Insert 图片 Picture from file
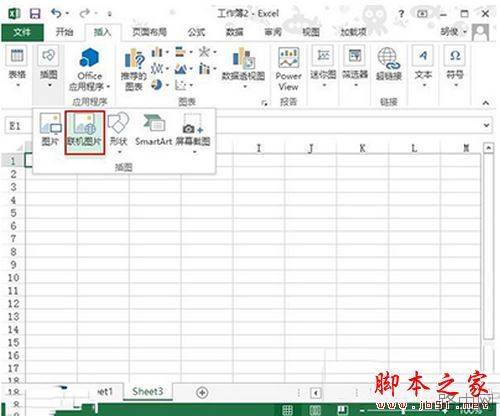 point(50,130)
